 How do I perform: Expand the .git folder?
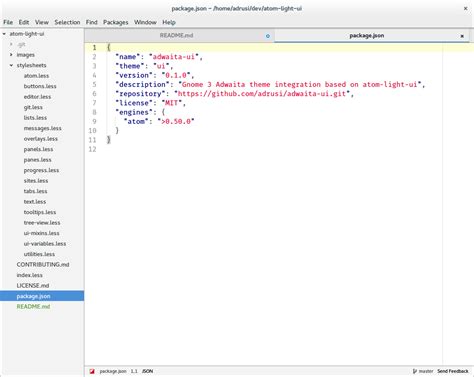pyautogui.click(x=11, y=44)
